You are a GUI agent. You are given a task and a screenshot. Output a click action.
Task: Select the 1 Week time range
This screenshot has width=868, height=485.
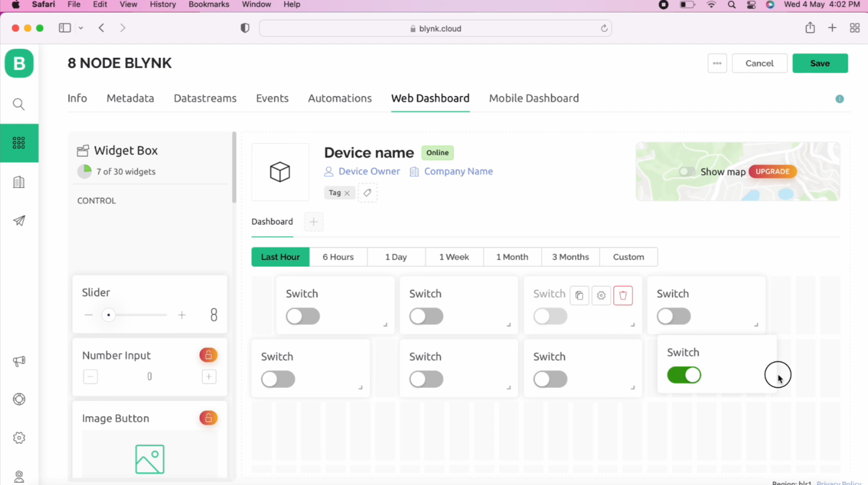(454, 257)
